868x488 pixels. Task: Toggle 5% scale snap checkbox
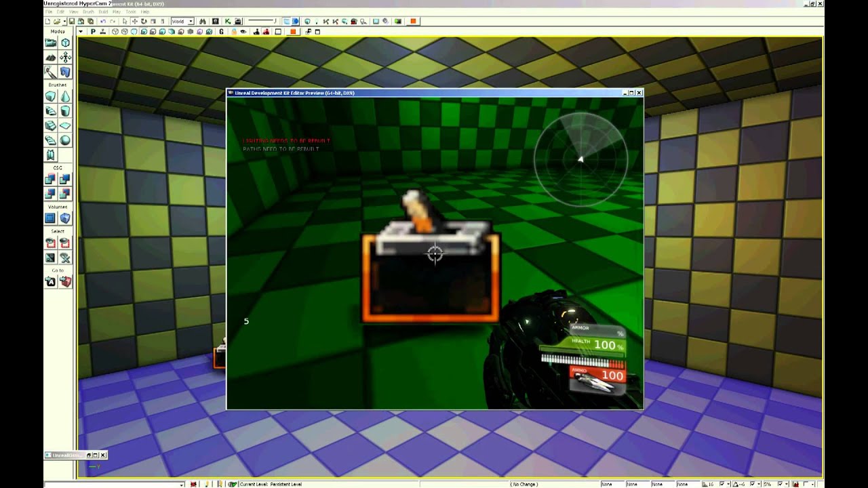(780, 484)
